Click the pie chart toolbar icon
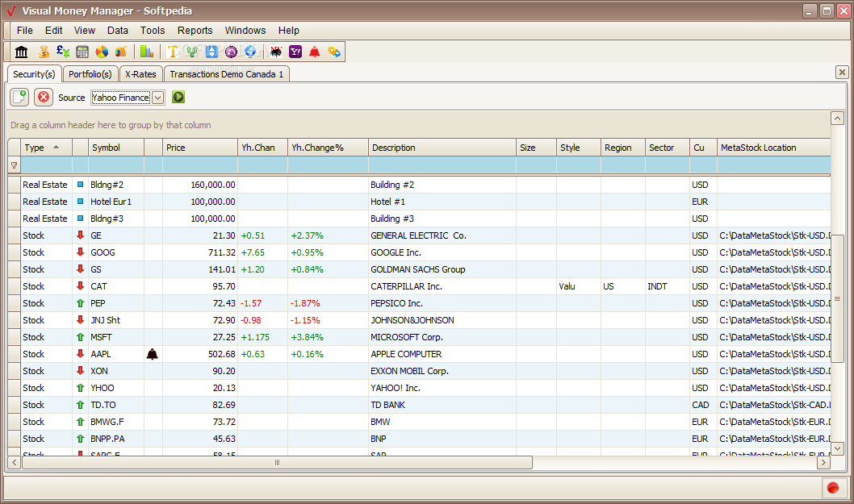Image resolution: width=854 pixels, height=504 pixels. pos(102,52)
